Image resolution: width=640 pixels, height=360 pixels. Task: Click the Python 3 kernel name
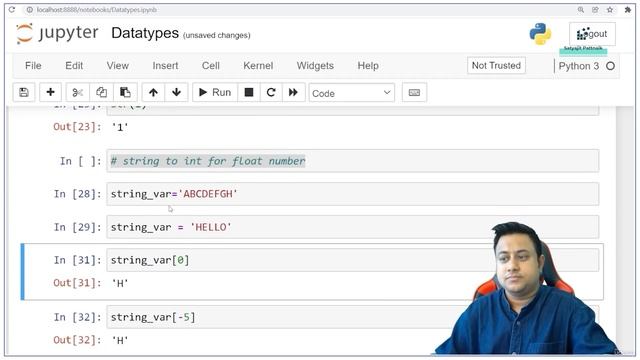point(579,66)
